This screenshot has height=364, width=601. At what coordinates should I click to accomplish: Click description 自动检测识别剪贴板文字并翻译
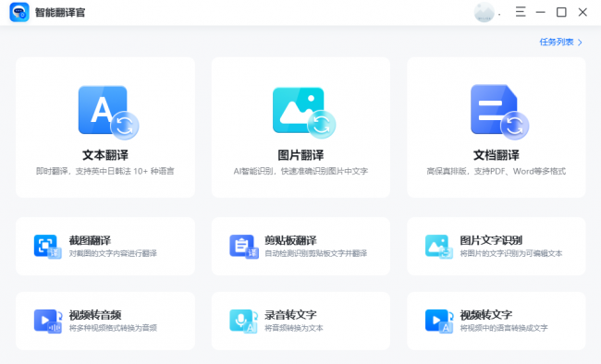tap(316, 253)
